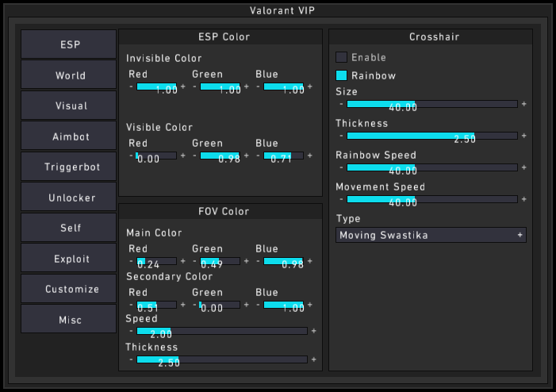The width and height of the screenshot is (556, 392).
Task: Open the crosshair Type dropdown
Action: coord(431,235)
